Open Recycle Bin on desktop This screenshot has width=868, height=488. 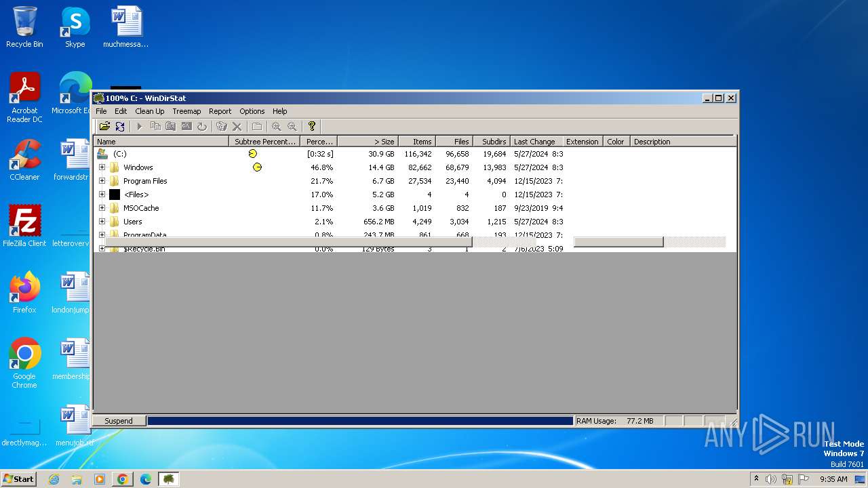24,27
